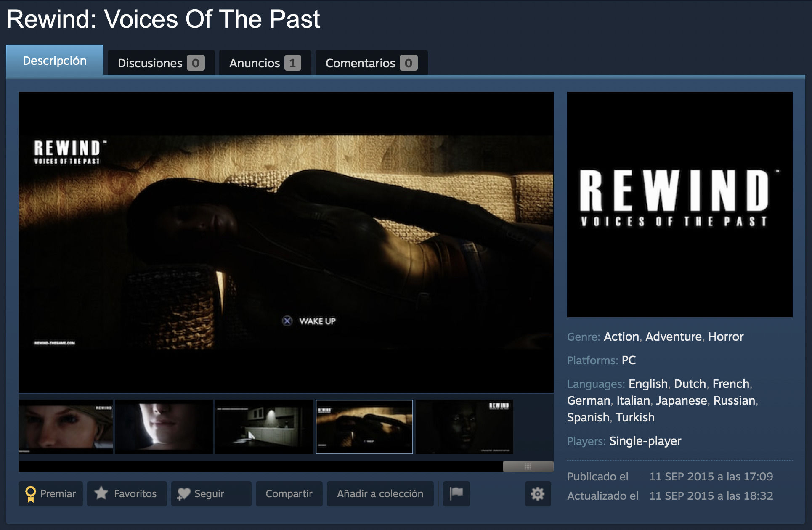Click the flag report icon
This screenshot has height=530, width=812.
pos(456,493)
